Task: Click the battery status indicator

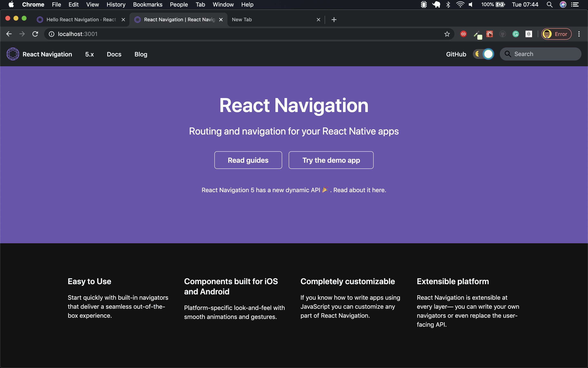Action: click(493, 4)
